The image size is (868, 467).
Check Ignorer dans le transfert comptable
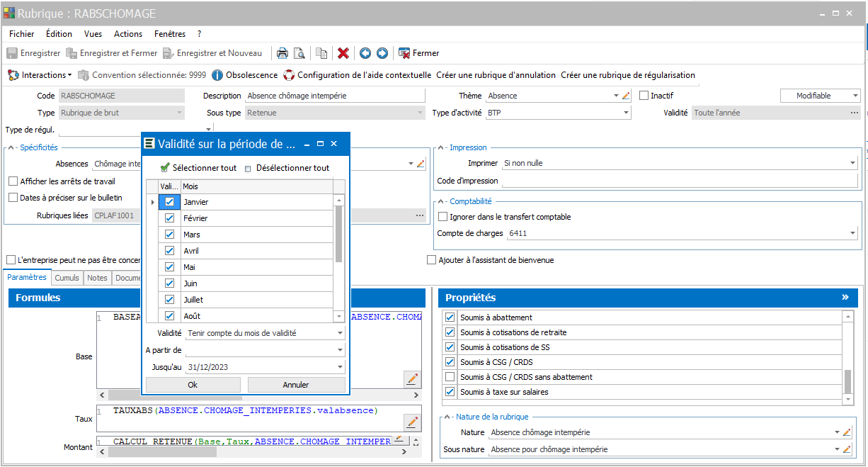click(443, 217)
